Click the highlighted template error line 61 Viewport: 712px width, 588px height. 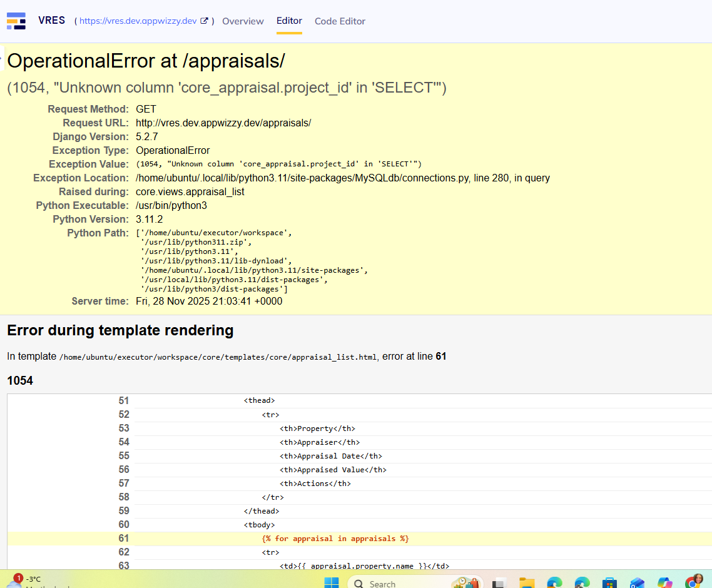click(x=335, y=539)
